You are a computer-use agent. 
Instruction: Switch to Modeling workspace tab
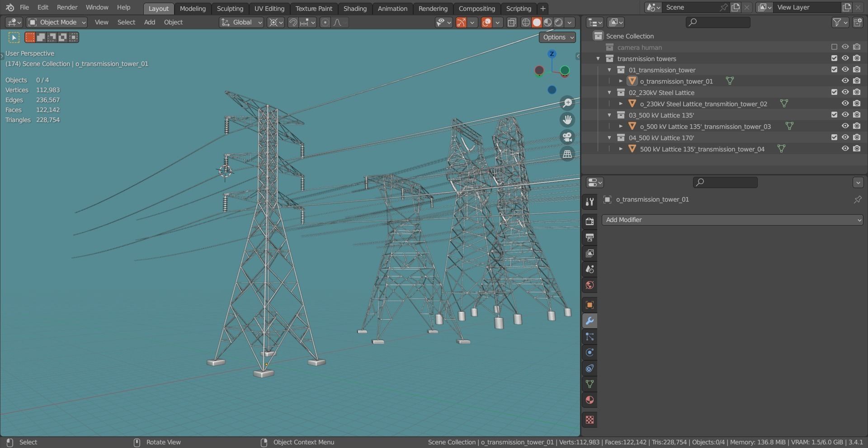(193, 9)
